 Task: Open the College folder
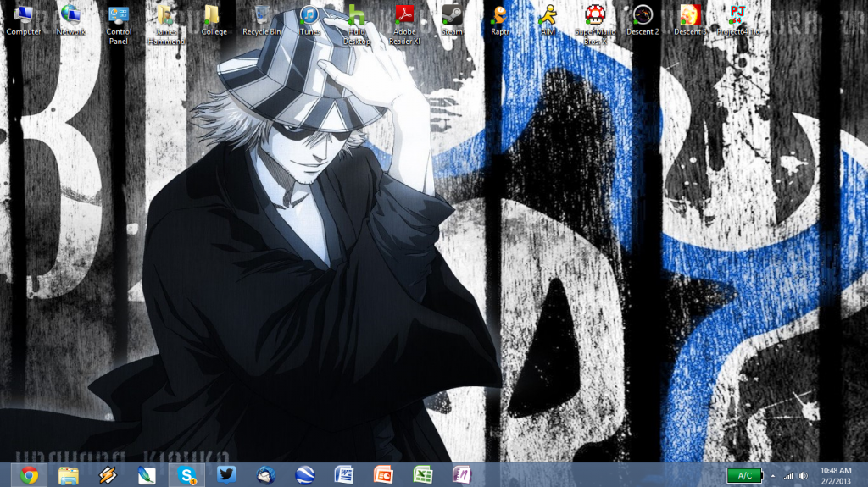[x=214, y=20]
